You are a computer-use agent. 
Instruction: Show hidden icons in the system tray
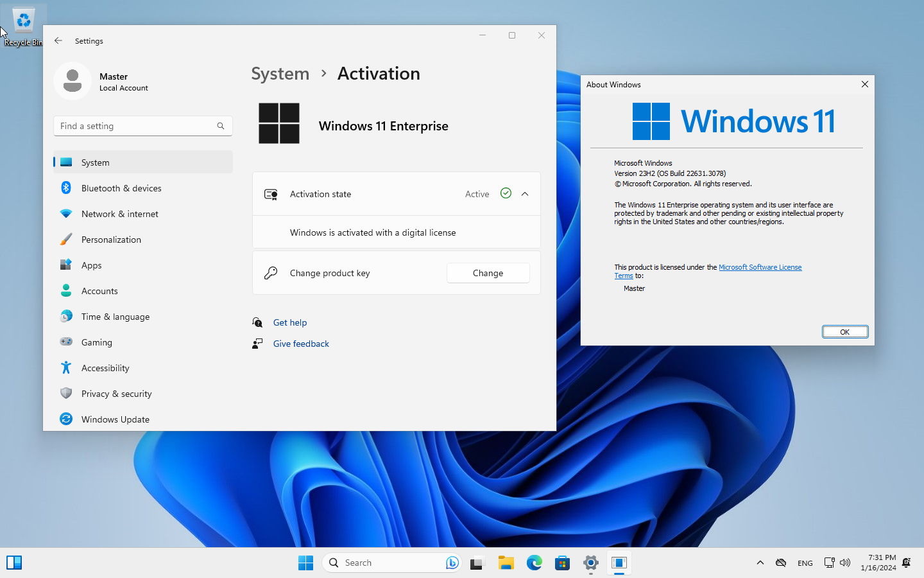[760, 563]
